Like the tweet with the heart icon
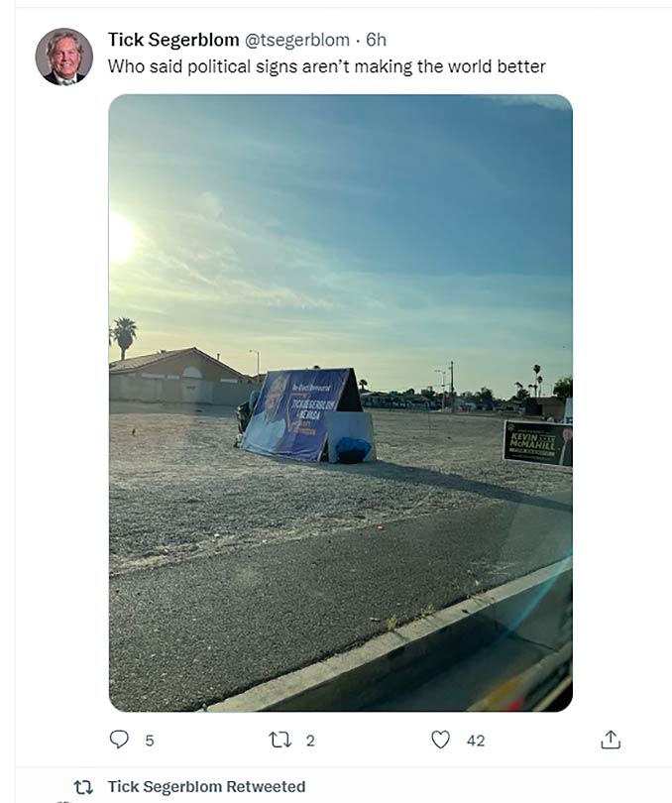This screenshot has width=672, height=803. (440, 740)
